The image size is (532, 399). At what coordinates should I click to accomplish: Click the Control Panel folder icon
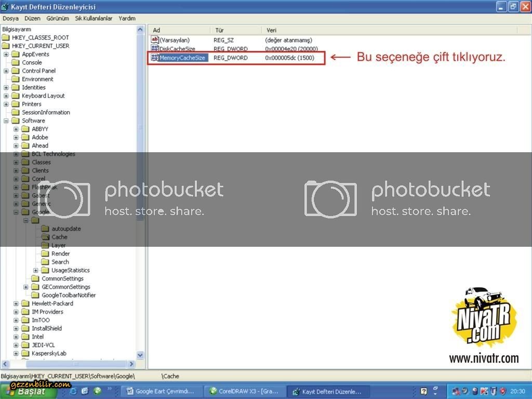pyautogui.click(x=16, y=71)
